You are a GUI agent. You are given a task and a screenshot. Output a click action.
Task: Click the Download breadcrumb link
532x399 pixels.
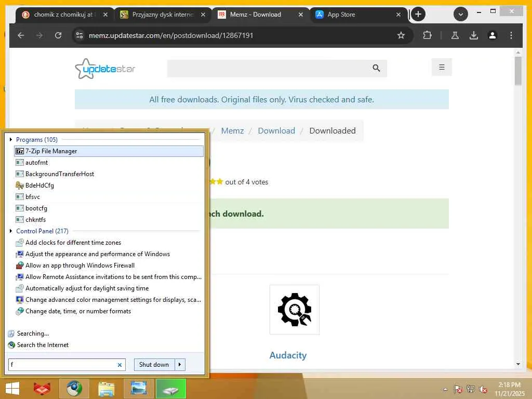(x=276, y=130)
